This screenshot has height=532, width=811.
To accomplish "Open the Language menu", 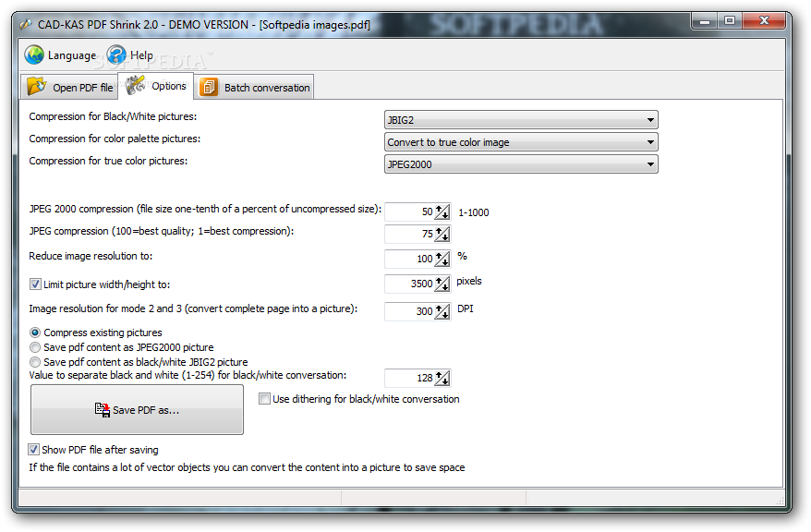I will pos(61,54).
